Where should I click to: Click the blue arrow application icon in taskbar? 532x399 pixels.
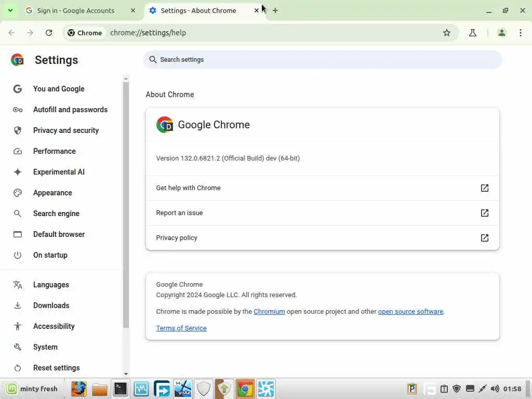click(162, 389)
